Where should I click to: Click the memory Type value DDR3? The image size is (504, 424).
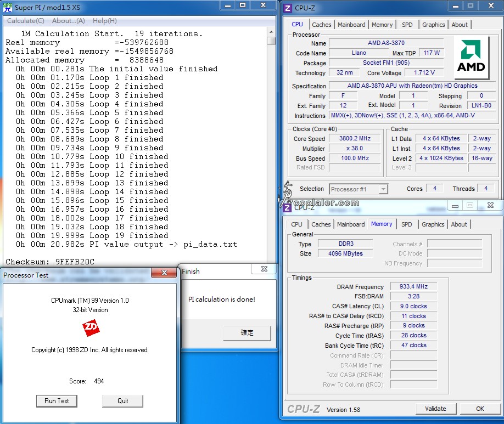(x=346, y=244)
